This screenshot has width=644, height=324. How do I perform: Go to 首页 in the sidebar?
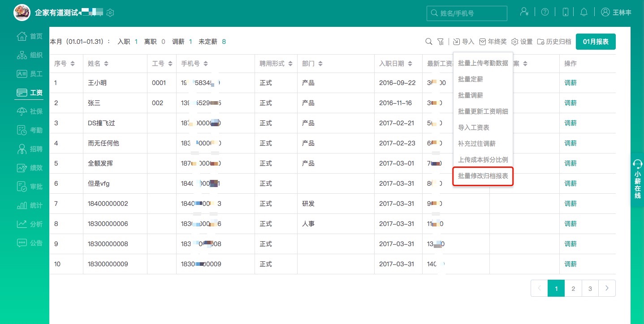click(30, 36)
